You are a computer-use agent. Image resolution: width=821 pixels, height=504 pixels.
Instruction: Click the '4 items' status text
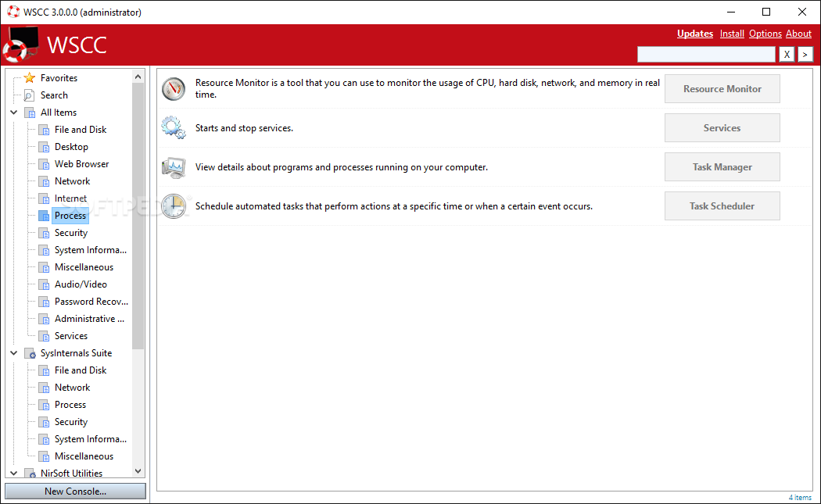[x=800, y=498]
